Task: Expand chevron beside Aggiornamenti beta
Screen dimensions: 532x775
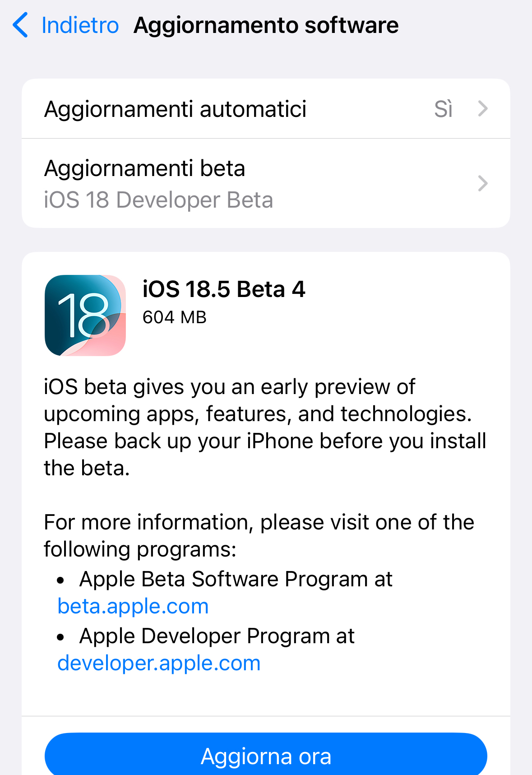Action: [483, 183]
